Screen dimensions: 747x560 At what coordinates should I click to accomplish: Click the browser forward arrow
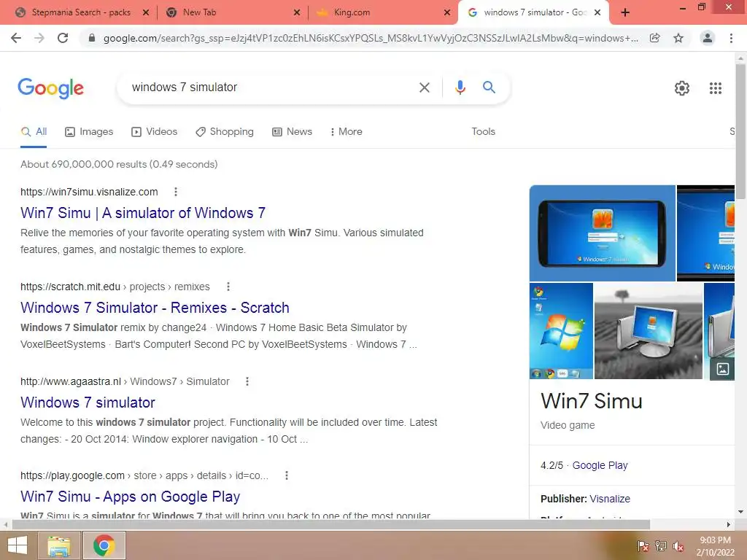pyautogui.click(x=39, y=38)
